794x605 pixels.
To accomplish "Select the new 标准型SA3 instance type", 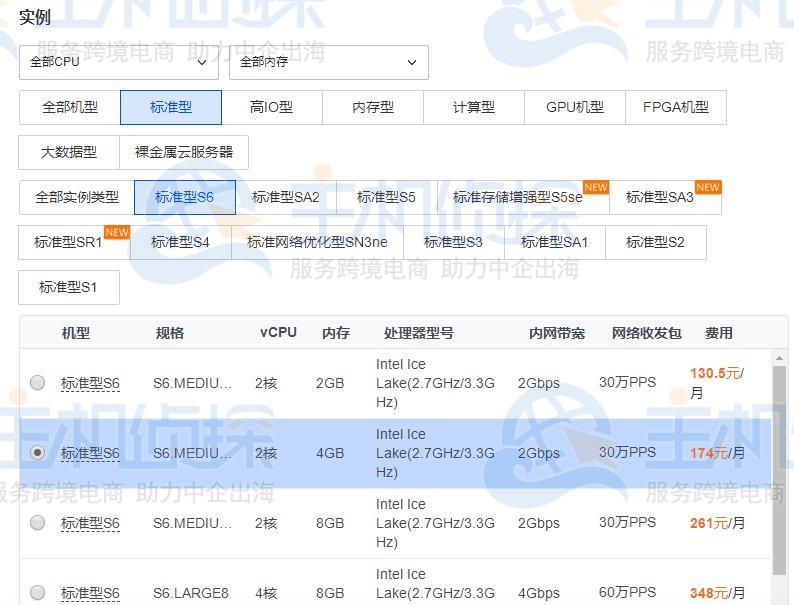I will tap(659, 197).
